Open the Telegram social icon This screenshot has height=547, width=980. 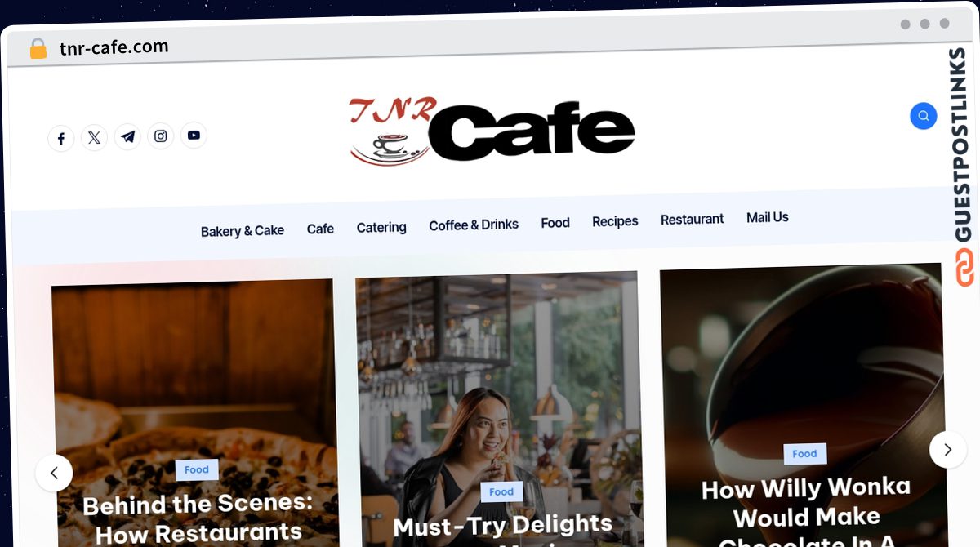[127, 136]
